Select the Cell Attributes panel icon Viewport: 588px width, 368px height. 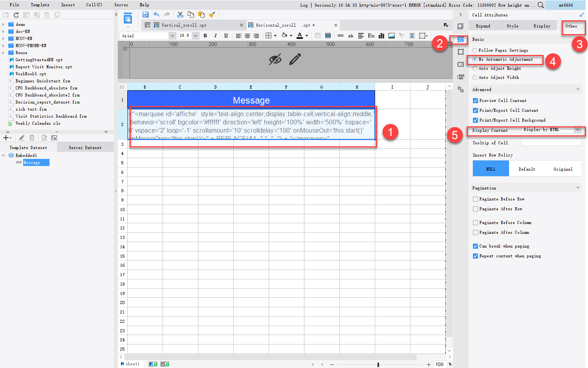460,39
